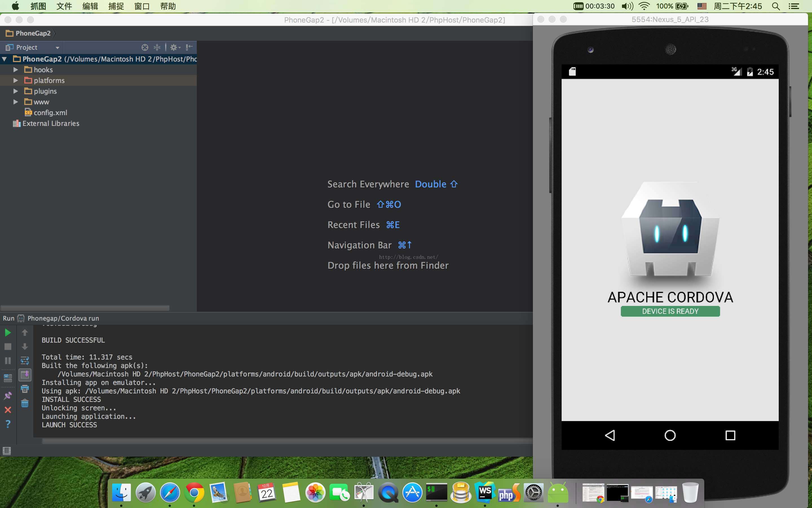Open App Store from the Dock
This screenshot has width=812, height=508.
pyautogui.click(x=412, y=493)
